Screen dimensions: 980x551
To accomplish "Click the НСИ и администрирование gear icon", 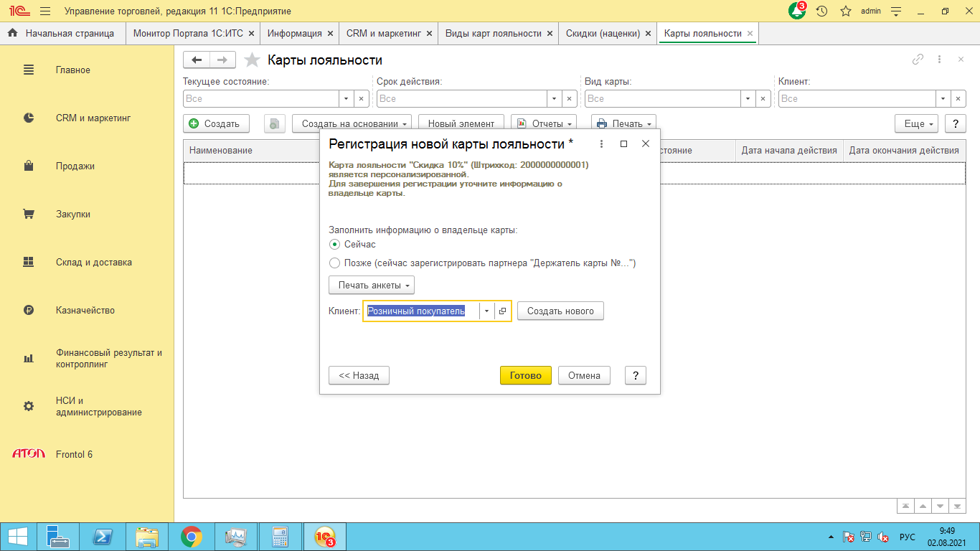I will click(x=29, y=406).
